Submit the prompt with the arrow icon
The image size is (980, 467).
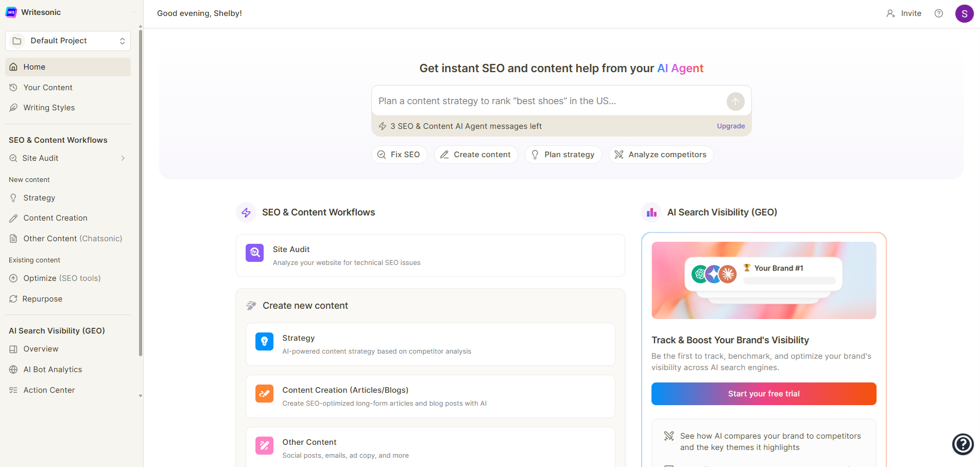735,101
